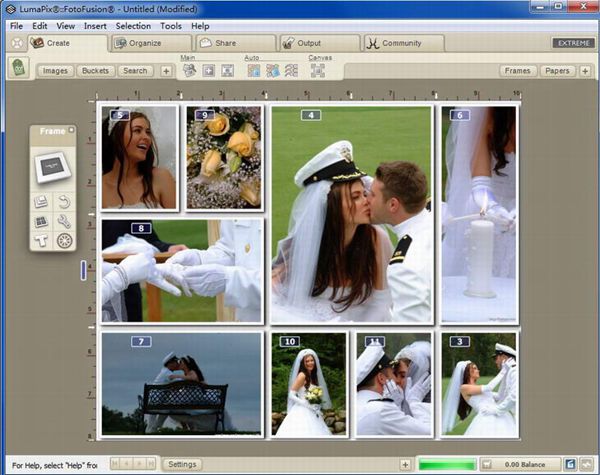Click the wheel icon in the Frame panel
The image size is (600, 475).
tap(64, 241)
